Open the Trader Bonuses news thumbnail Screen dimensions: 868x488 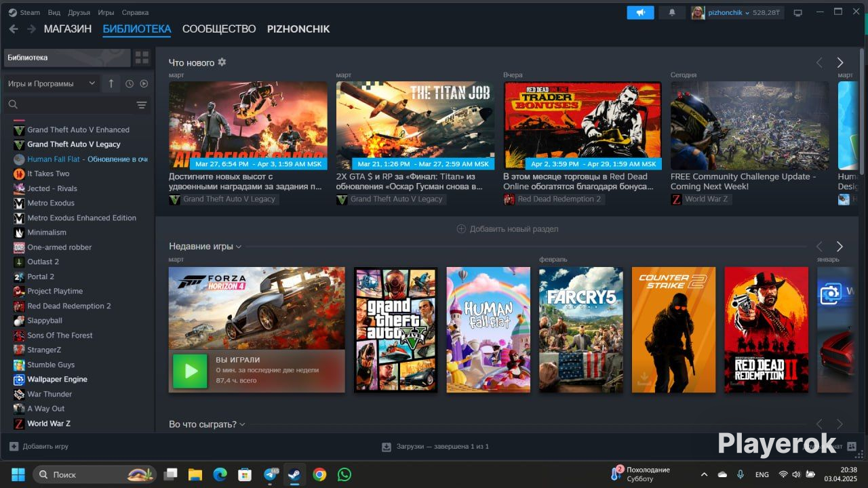583,125
